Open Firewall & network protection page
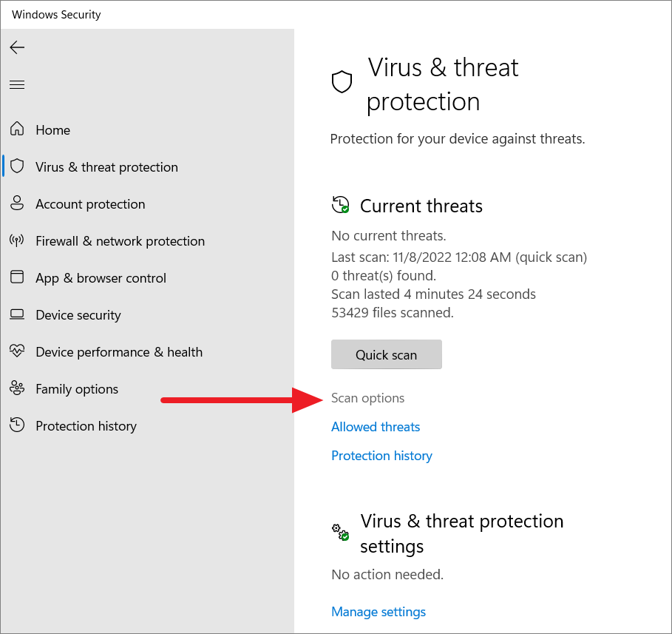Image resolution: width=672 pixels, height=634 pixels. [120, 241]
